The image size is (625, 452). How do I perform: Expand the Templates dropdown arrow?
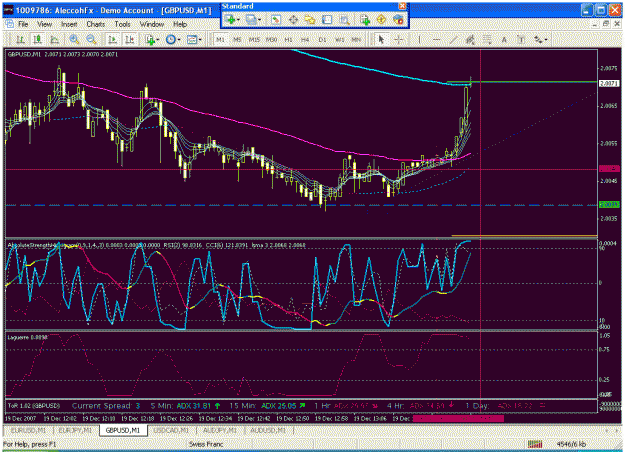(x=200, y=39)
